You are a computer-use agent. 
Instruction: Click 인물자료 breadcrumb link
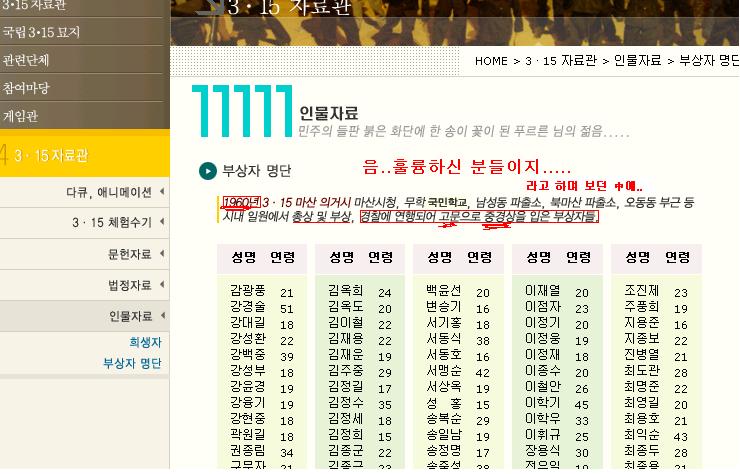tap(638, 61)
